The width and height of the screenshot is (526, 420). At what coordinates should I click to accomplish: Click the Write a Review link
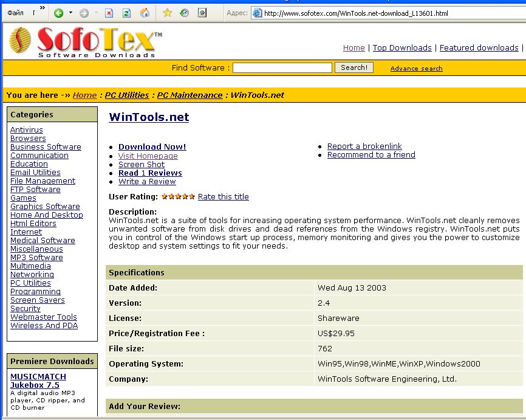(147, 182)
